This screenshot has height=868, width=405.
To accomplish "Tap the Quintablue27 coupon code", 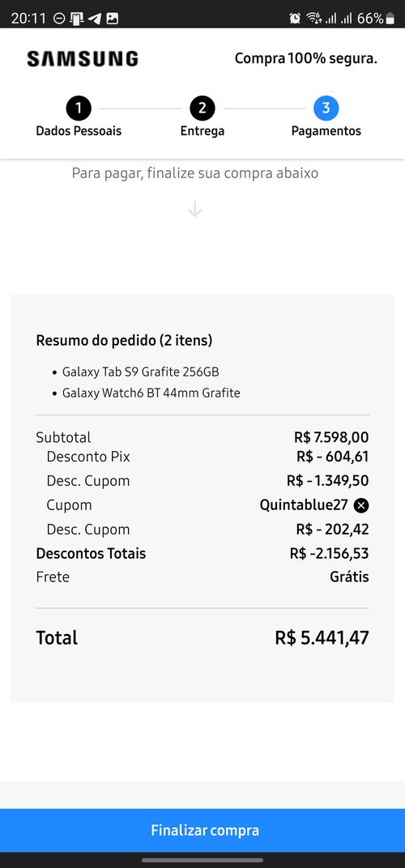I will [x=304, y=505].
